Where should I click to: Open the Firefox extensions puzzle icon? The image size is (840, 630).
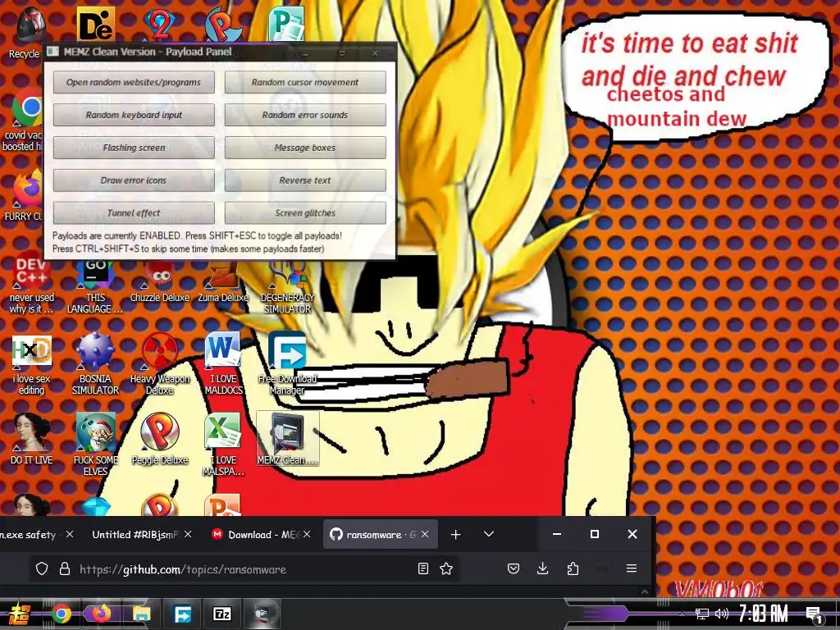(x=573, y=569)
